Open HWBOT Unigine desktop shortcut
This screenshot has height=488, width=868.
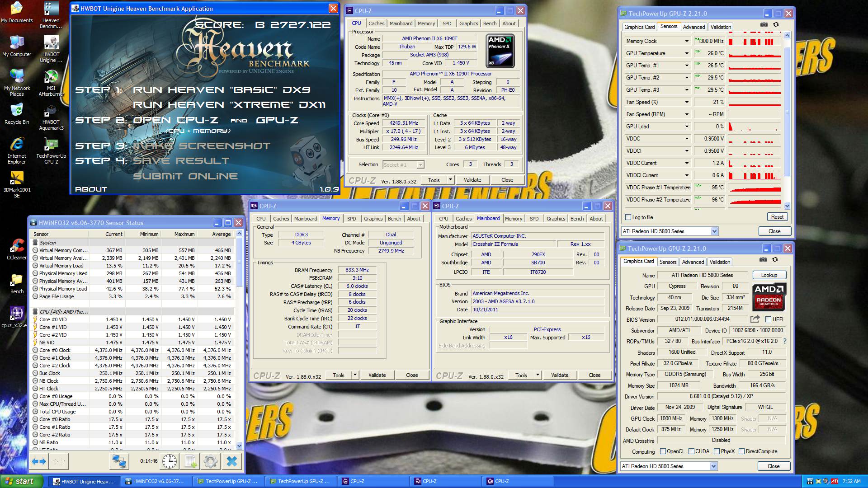pyautogui.click(x=51, y=49)
